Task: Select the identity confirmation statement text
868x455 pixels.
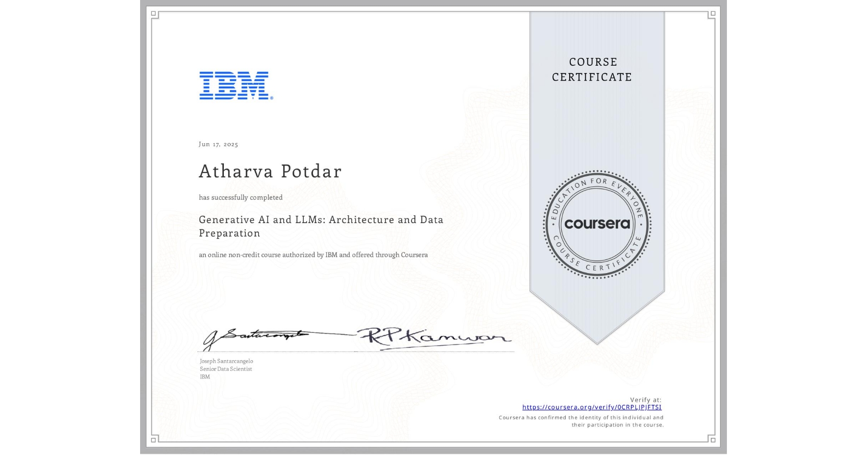Action: pos(580,421)
